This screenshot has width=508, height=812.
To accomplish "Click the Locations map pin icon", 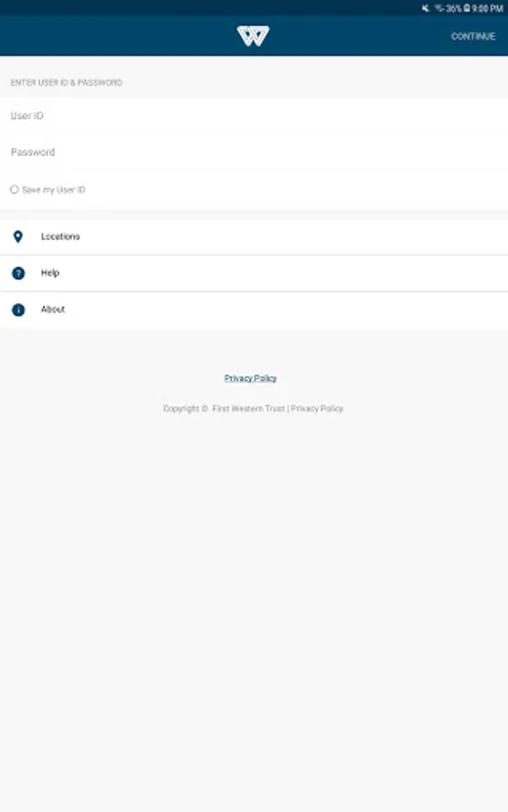I will (18, 236).
